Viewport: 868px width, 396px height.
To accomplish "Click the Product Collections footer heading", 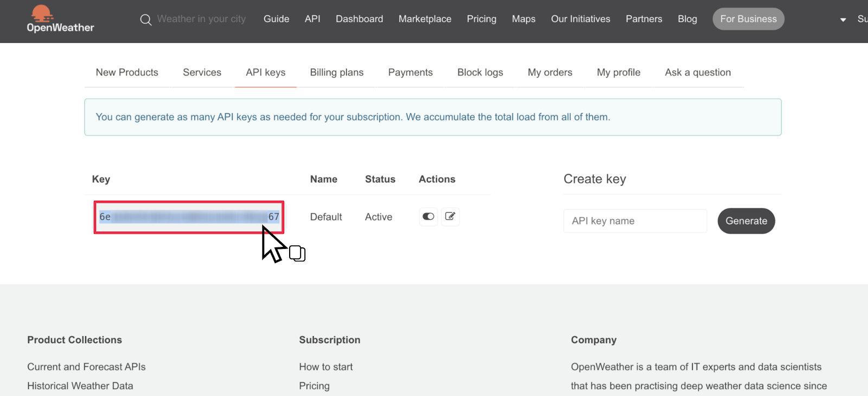I will point(75,340).
